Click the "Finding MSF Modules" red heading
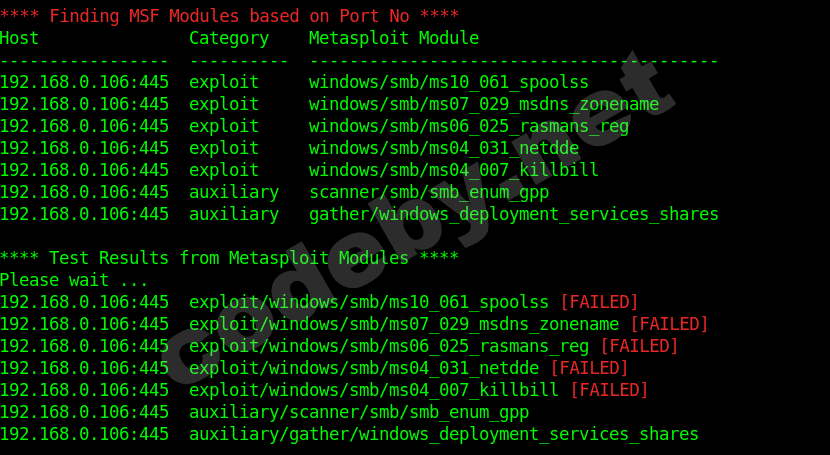 pos(229,16)
